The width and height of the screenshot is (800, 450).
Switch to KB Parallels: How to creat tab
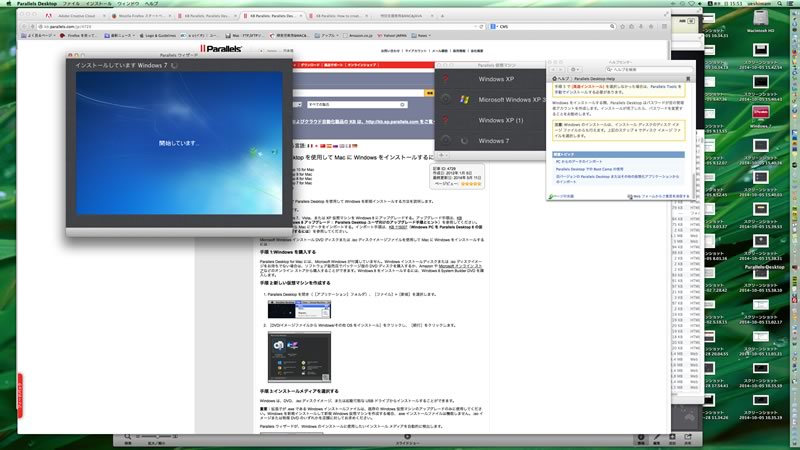[338, 16]
